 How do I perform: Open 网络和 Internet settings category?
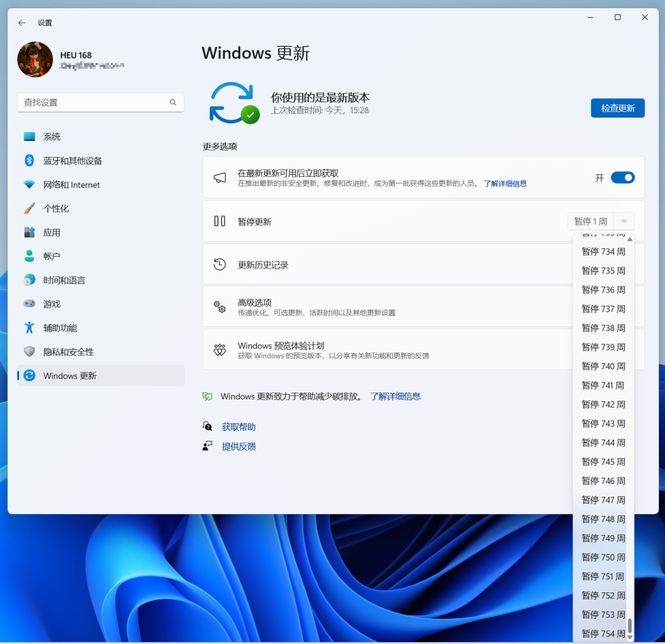[x=71, y=185]
